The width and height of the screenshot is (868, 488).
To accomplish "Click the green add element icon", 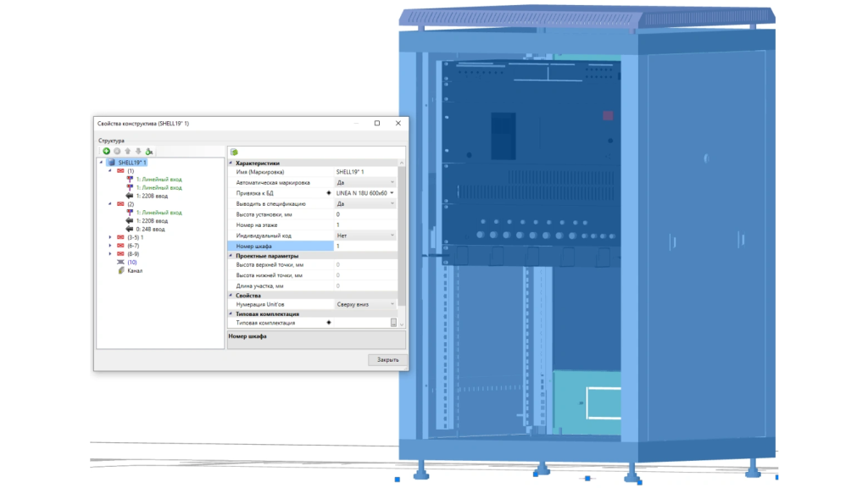I will click(107, 151).
